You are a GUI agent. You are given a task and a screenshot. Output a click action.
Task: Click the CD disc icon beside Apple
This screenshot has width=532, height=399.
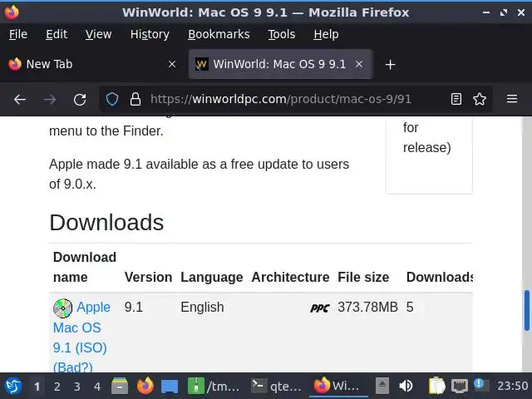click(x=63, y=308)
